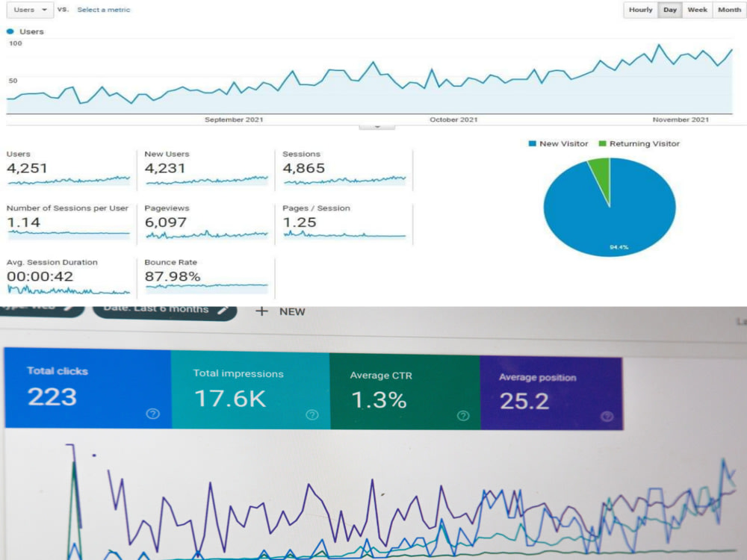
Task: Select the Bounce Rate 87.98% tile
Action: pos(206,277)
